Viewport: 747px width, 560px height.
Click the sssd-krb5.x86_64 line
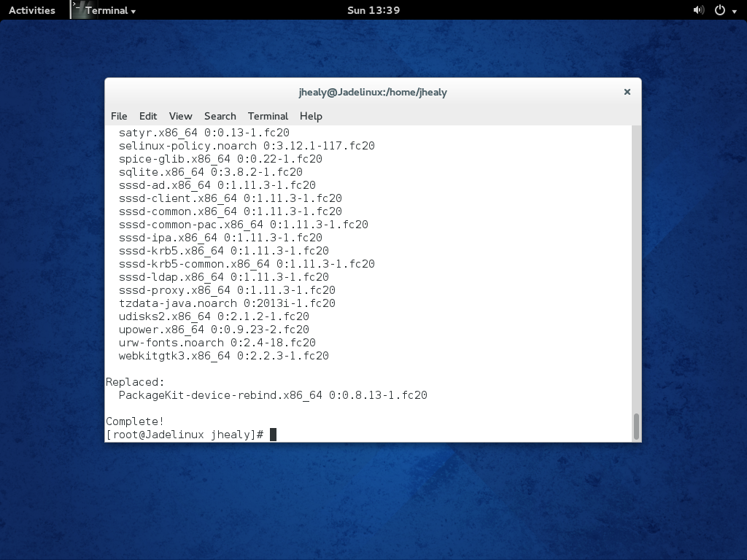(x=224, y=251)
